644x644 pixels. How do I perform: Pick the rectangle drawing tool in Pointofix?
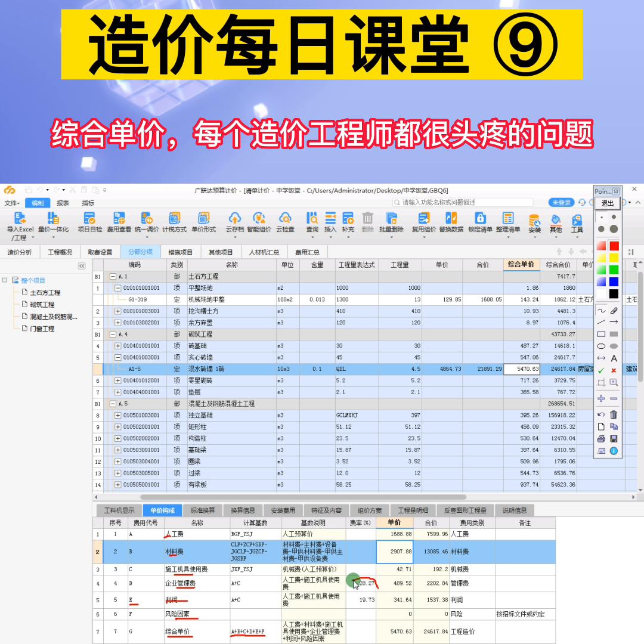(x=602, y=333)
